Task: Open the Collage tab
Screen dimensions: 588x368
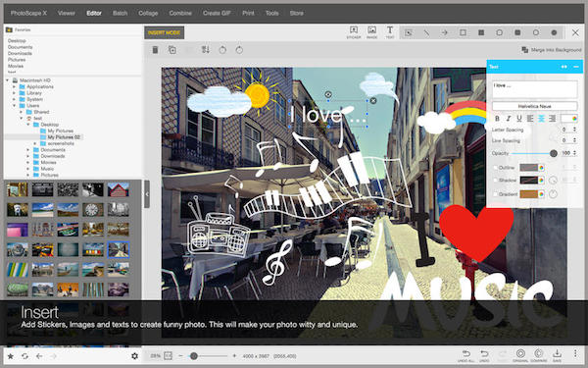Action: click(x=148, y=13)
